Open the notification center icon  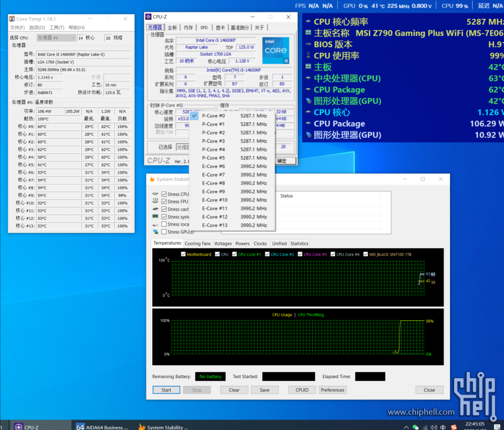pos(497,427)
